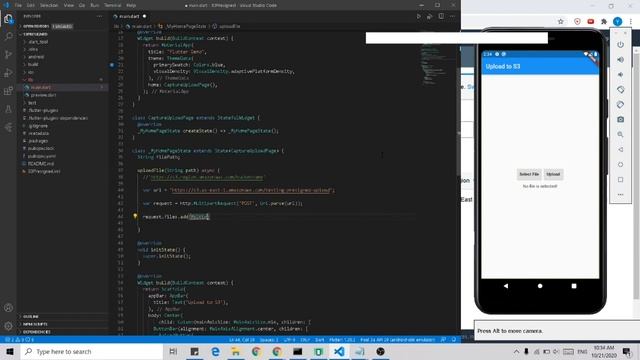Expand the NPM Scripts section
Viewport: 640px width, 360px height.
63,324
